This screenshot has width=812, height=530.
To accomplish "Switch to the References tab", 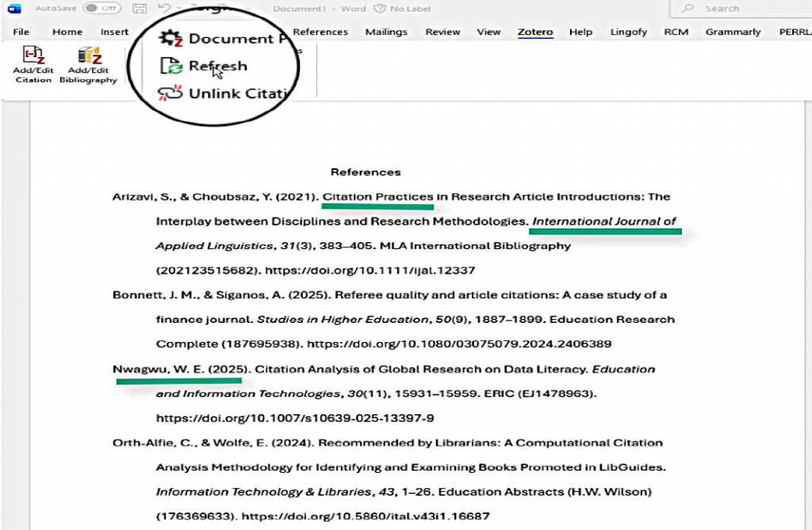I will pos(320,32).
